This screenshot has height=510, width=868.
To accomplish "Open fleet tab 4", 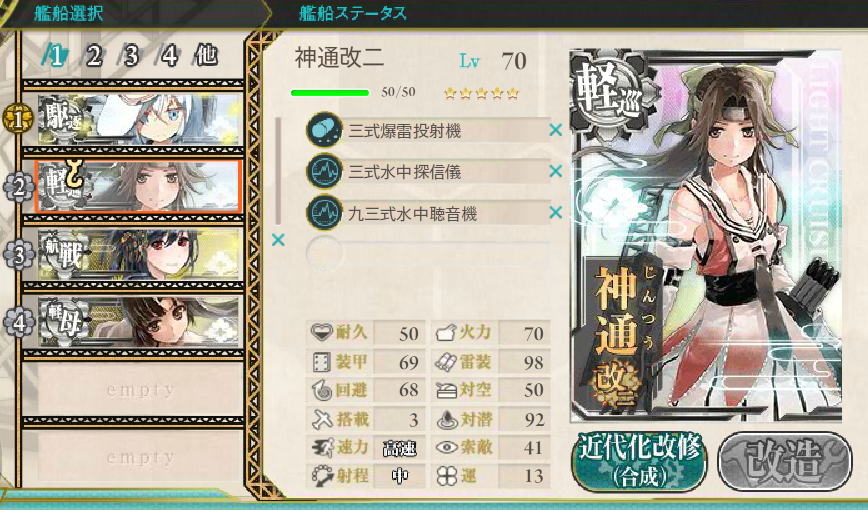I will [x=169, y=55].
